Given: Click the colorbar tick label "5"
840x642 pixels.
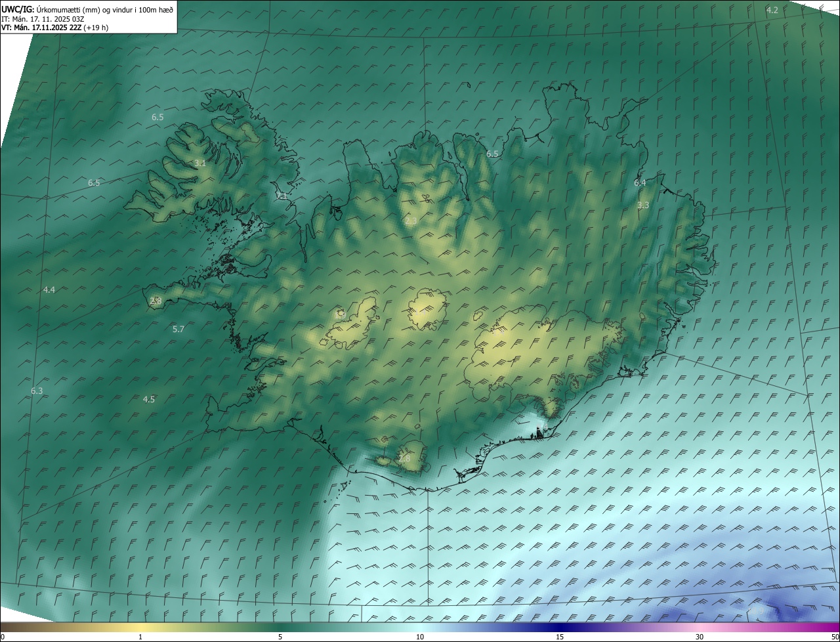Looking at the screenshot, I should (280, 637).
